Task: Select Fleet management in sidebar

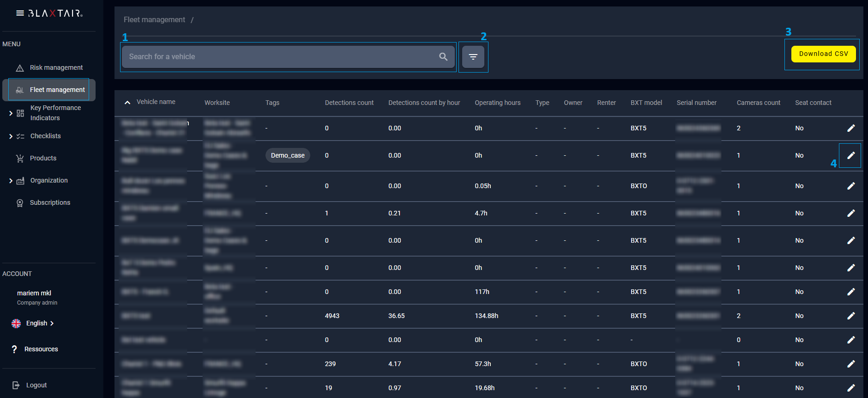Action: (x=57, y=90)
